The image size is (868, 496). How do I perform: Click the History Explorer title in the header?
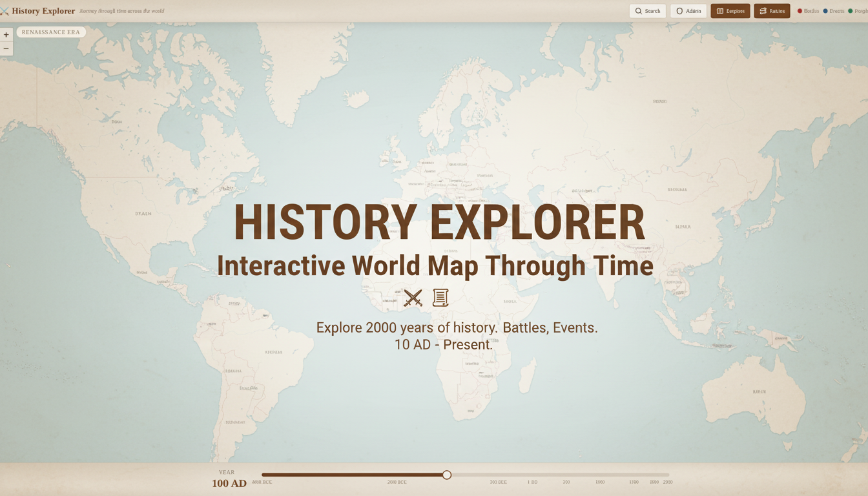[x=43, y=11]
